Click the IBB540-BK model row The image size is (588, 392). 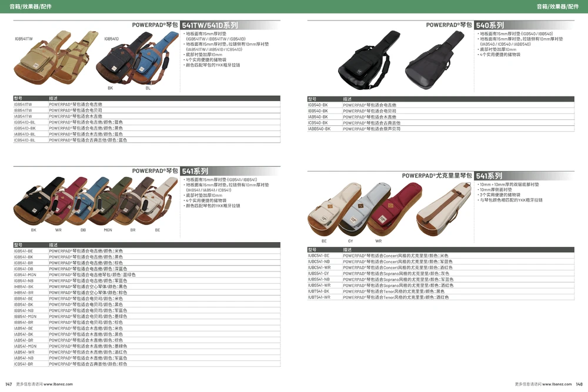click(x=441, y=111)
